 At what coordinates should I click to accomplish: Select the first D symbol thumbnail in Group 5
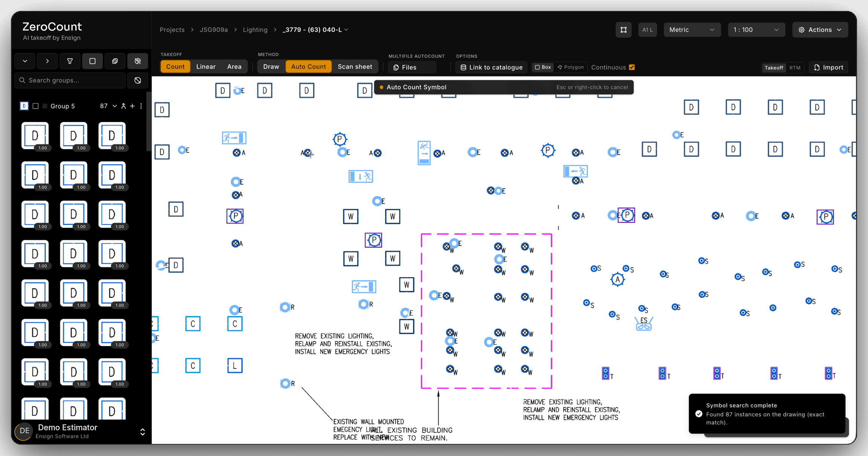[35, 136]
